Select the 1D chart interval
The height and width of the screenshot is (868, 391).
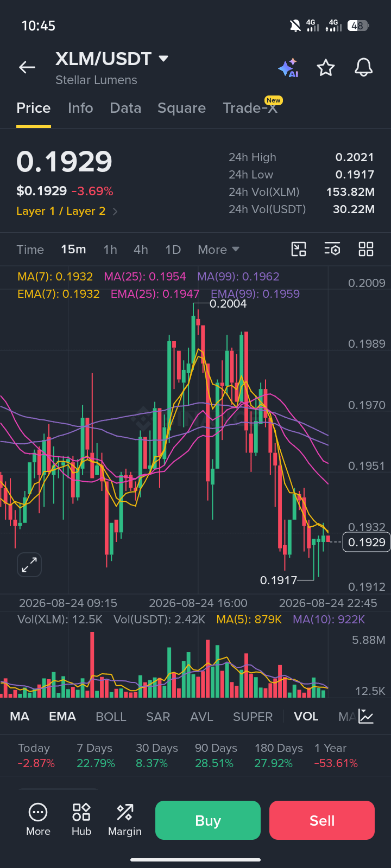(x=173, y=250)
